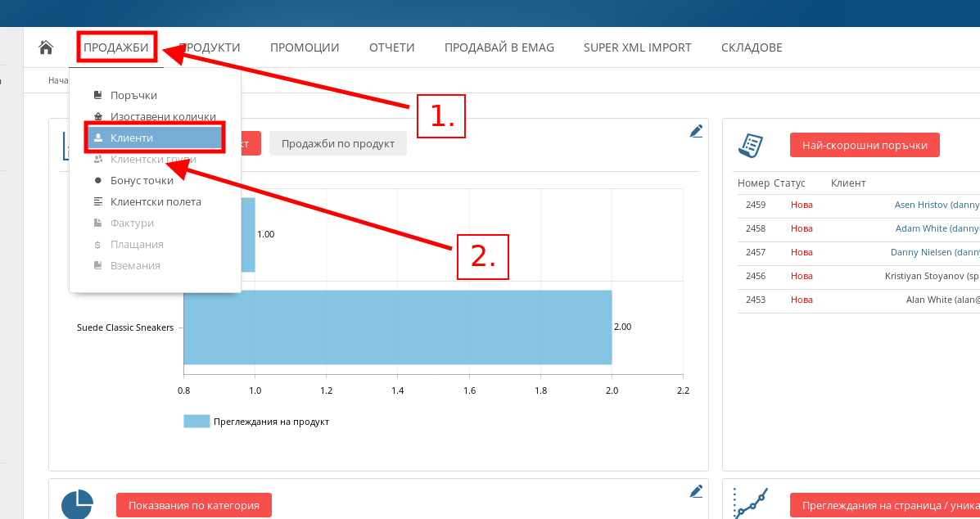This screenshot has width=980, height=519.
Task: Expand the ОТЧЕТИ menu
Action: point(392,47)
